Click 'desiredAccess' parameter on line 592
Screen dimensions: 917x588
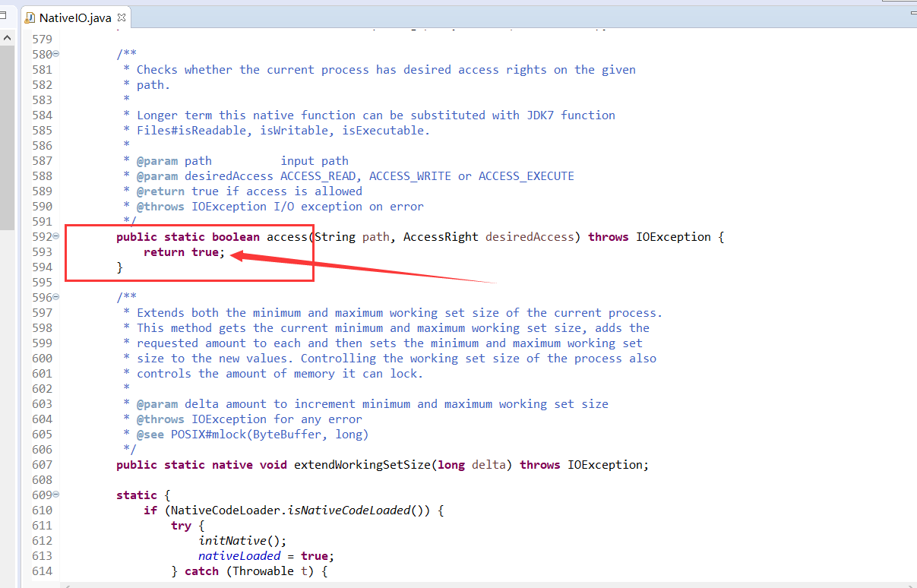tap(530, 236)
